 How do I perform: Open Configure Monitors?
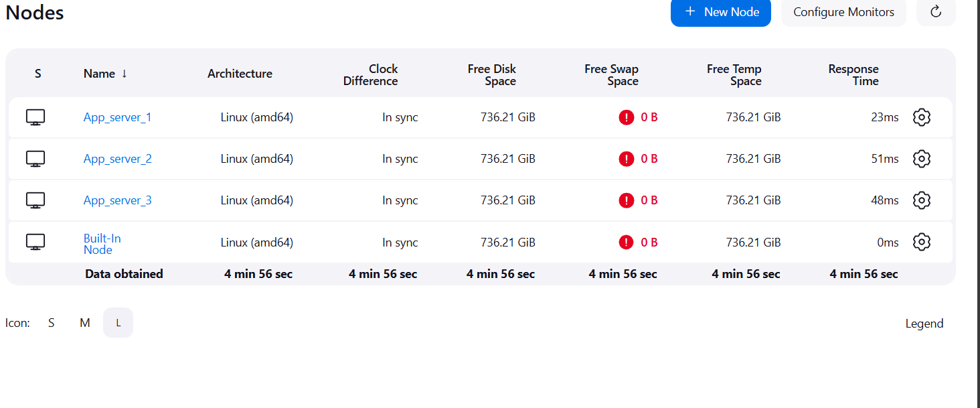843,12
